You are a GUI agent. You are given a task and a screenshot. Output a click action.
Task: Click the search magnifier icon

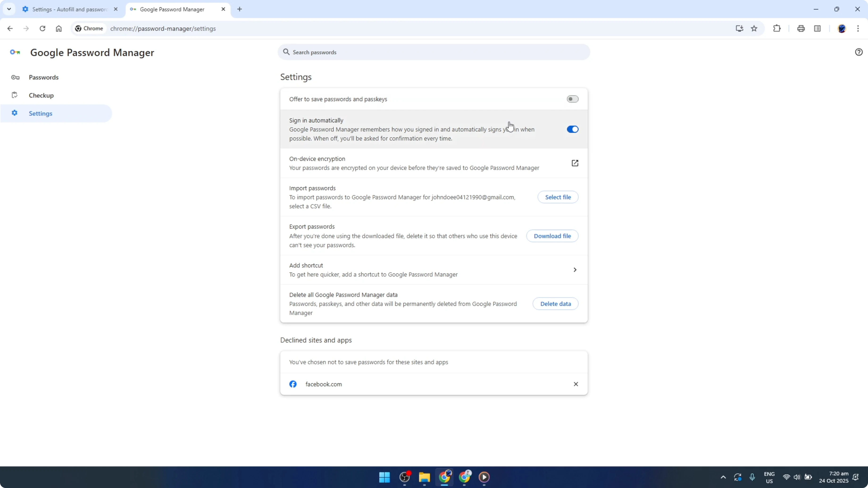[286, 52]
